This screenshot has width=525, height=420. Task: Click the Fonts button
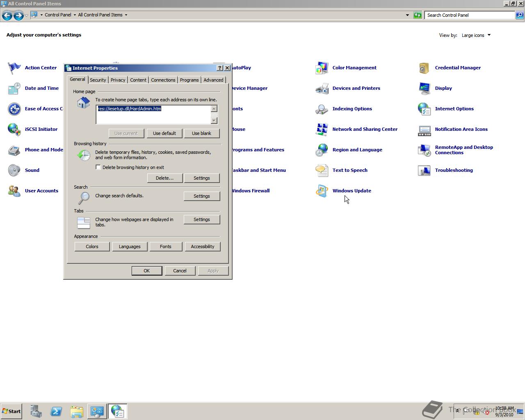[166, 247]
